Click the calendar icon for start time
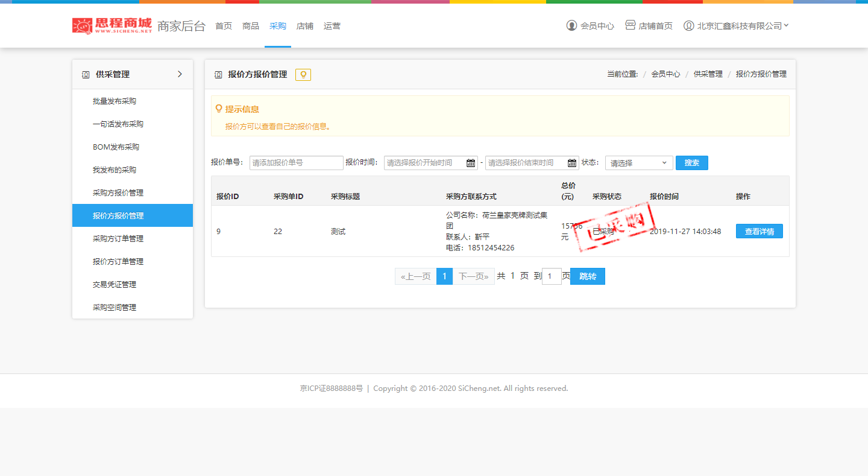 point(471,163)
